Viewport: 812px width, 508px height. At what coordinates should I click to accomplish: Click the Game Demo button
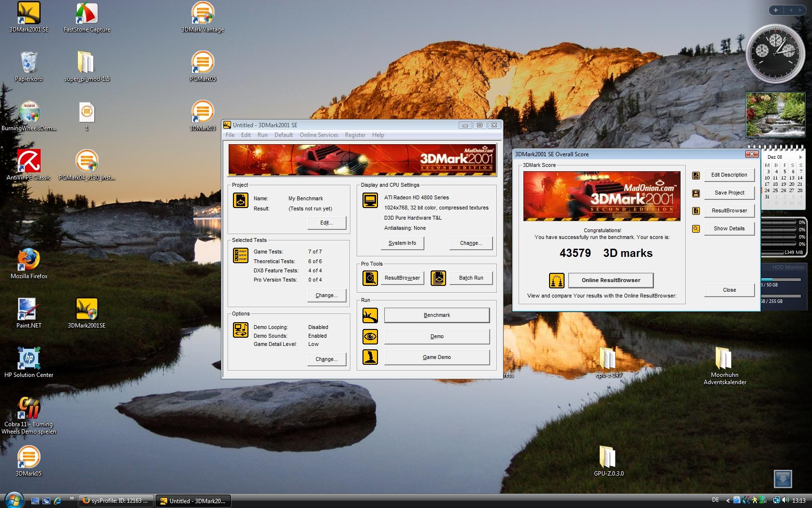pos(437,357)
